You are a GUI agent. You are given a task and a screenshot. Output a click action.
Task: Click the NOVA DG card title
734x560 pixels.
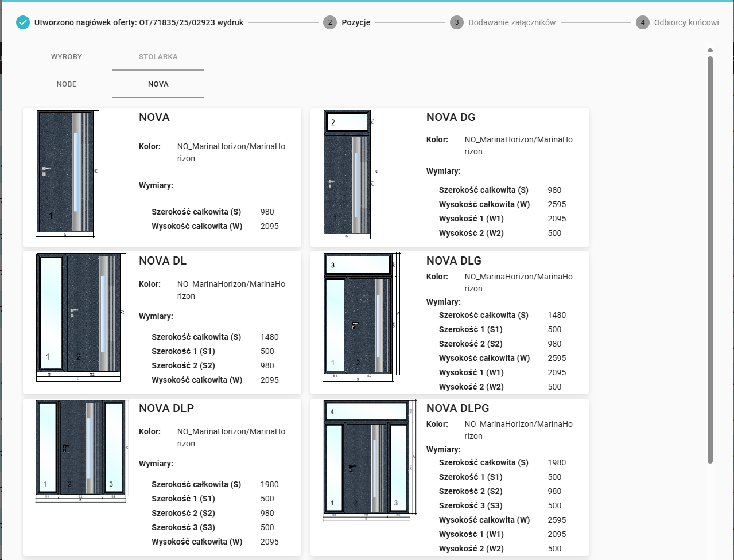[451, 117]
